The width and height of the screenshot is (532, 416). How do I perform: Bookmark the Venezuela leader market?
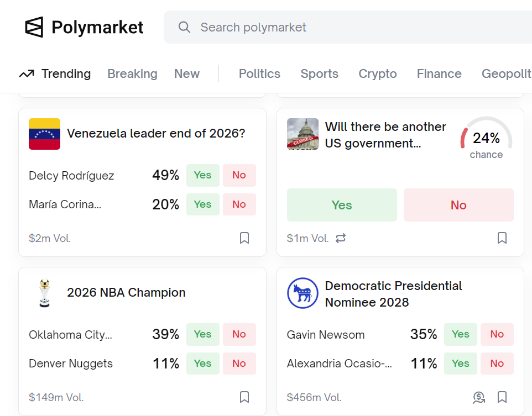[244, 238]
